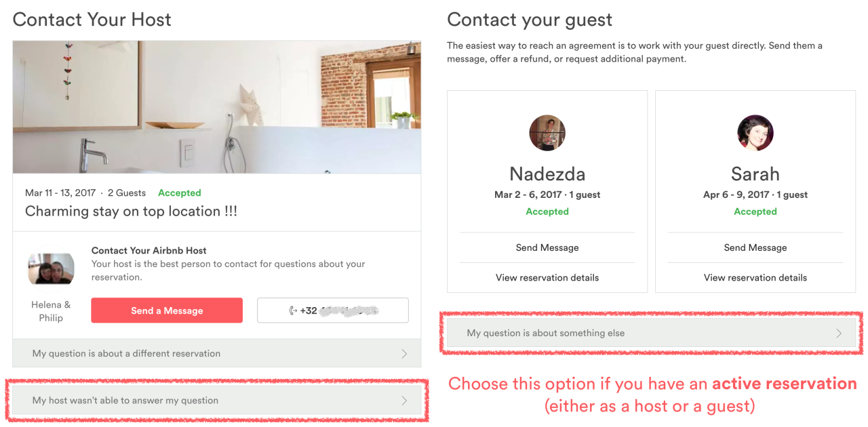
Task: Open Sarah's round profile avatar
Action: tap(755, 133)
